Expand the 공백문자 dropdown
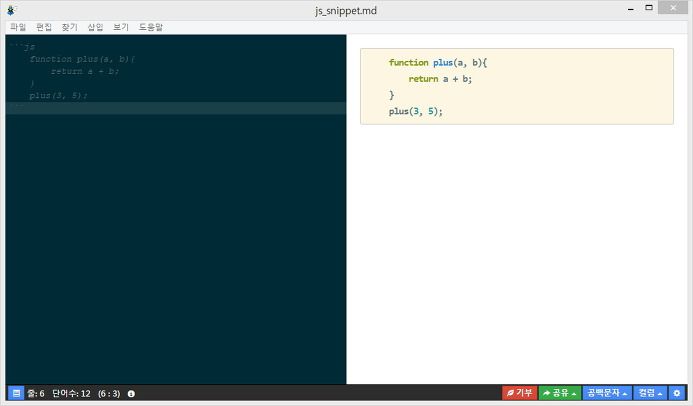This screenshot has width=693, height=406. (607, 393)
